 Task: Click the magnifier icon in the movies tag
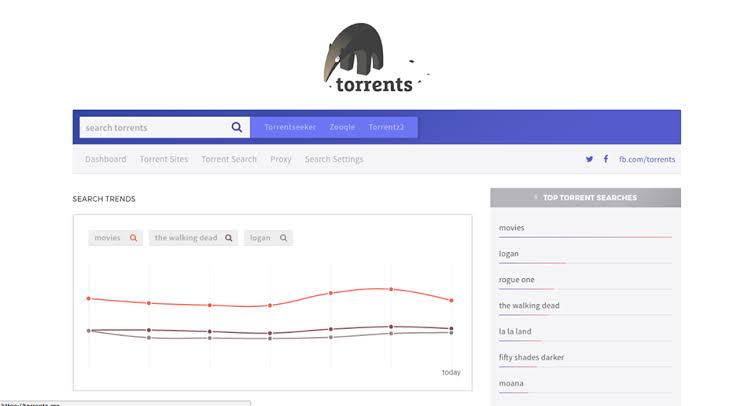(133, 238)
